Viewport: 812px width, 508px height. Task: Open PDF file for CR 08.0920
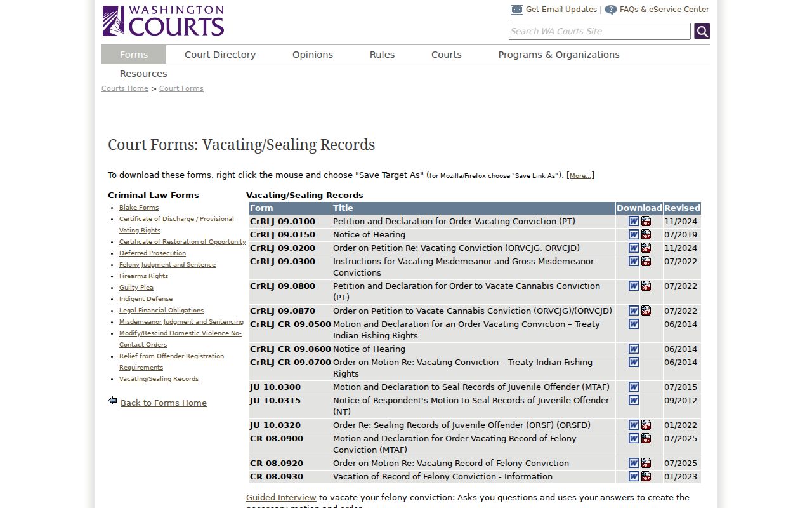click(646, 463)
